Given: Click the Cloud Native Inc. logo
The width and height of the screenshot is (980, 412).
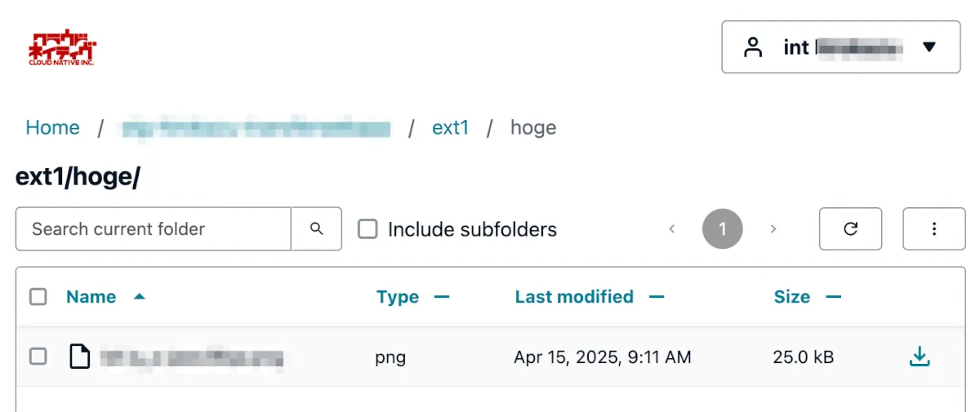Looking at the screenshot, I should point(62,48).
